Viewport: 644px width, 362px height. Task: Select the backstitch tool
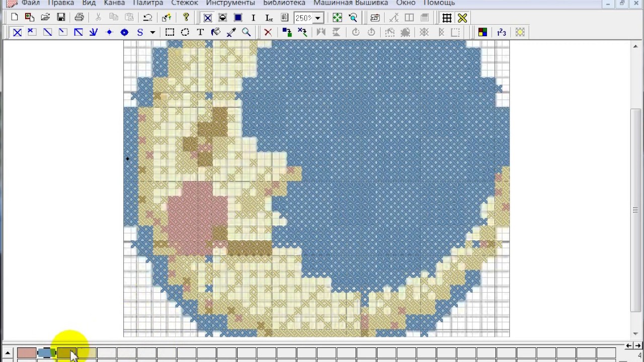tap(78, 32)
